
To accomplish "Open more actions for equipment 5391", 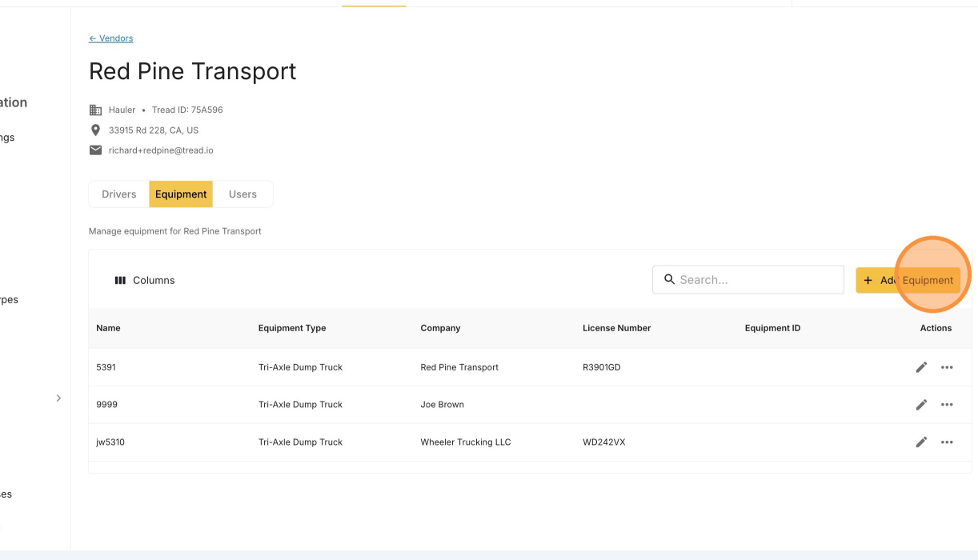I will [x=947, y=367].
